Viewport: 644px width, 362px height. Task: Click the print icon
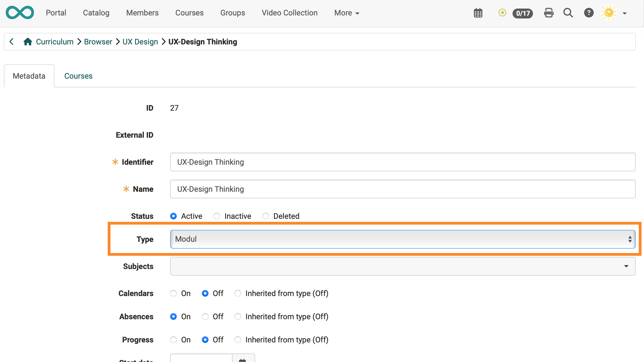pyautogui.click(x=548, y=13)
